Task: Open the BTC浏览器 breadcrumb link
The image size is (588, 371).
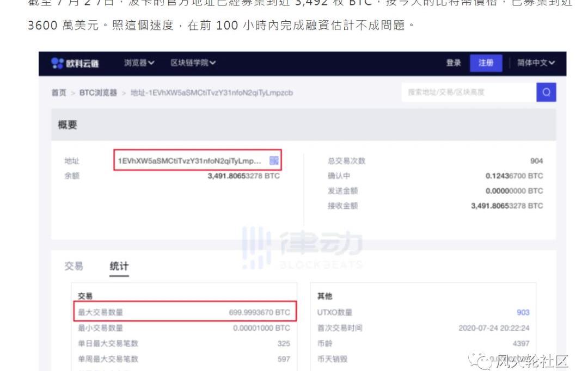Action: pos(98,92)
